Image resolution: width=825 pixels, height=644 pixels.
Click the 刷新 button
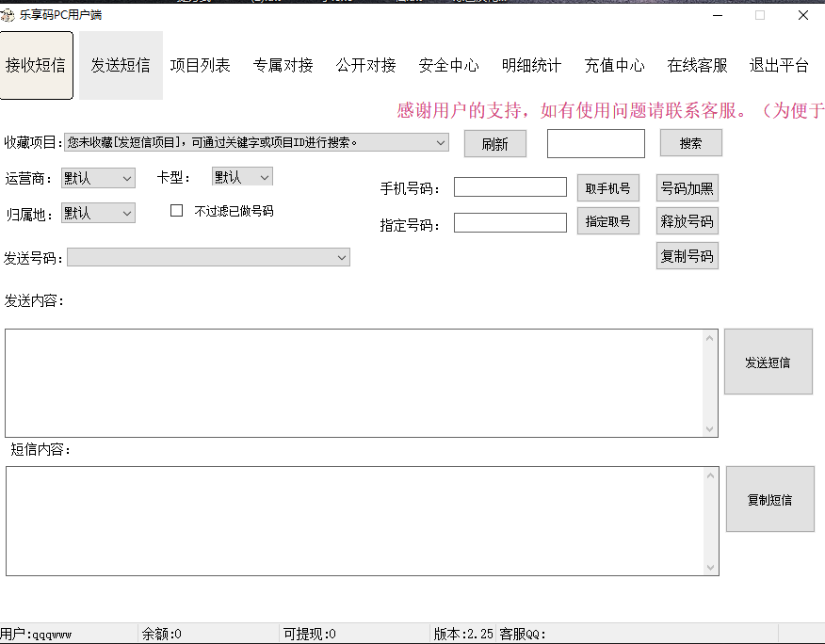click(495, 144)
